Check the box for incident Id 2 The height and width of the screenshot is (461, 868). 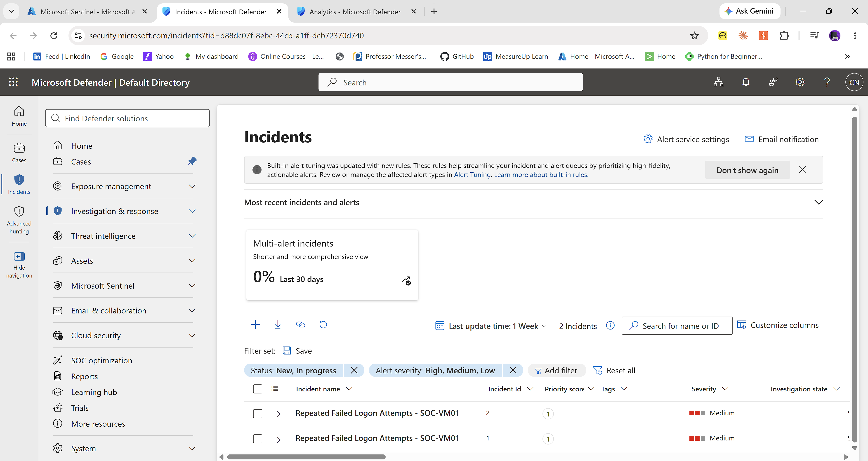tap(257, 414)
